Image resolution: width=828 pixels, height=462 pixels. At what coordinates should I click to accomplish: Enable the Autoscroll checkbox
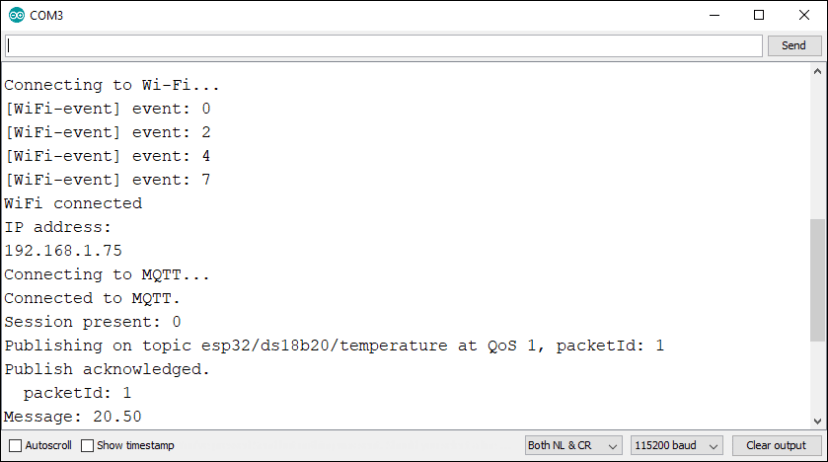15,445
